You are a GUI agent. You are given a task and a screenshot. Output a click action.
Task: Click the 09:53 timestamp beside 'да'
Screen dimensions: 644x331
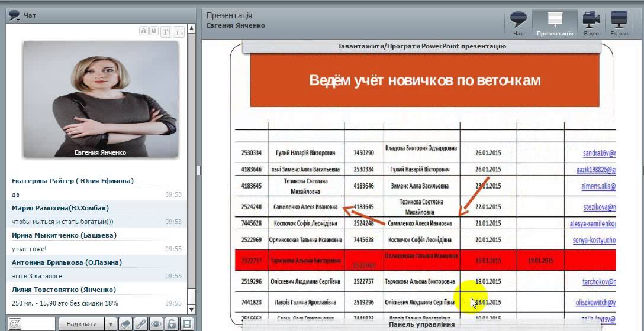(173, 194)
